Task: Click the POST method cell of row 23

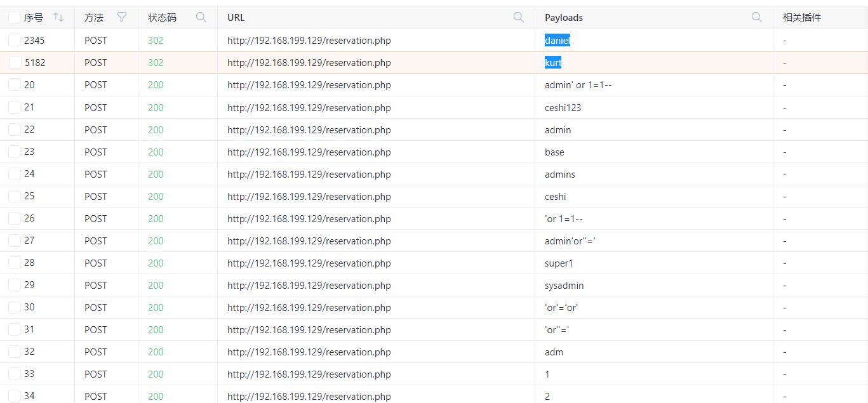Action: 96,152
